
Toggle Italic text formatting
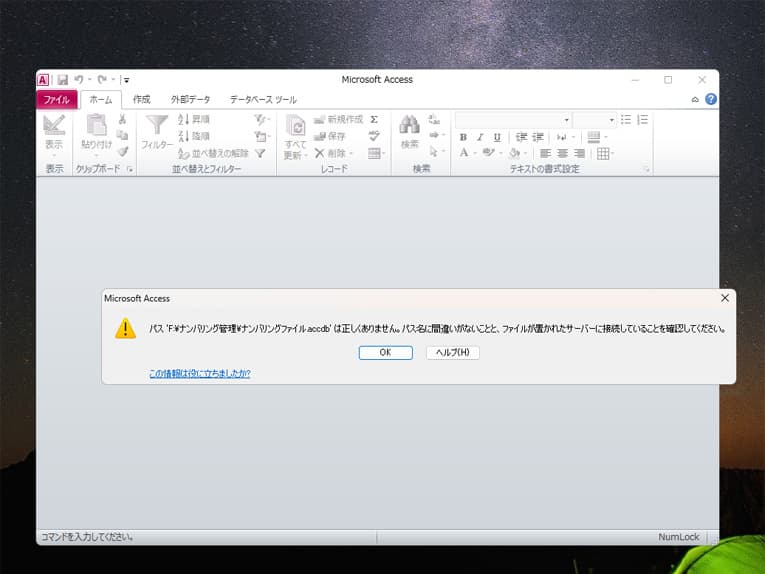[x=480, y=137]
